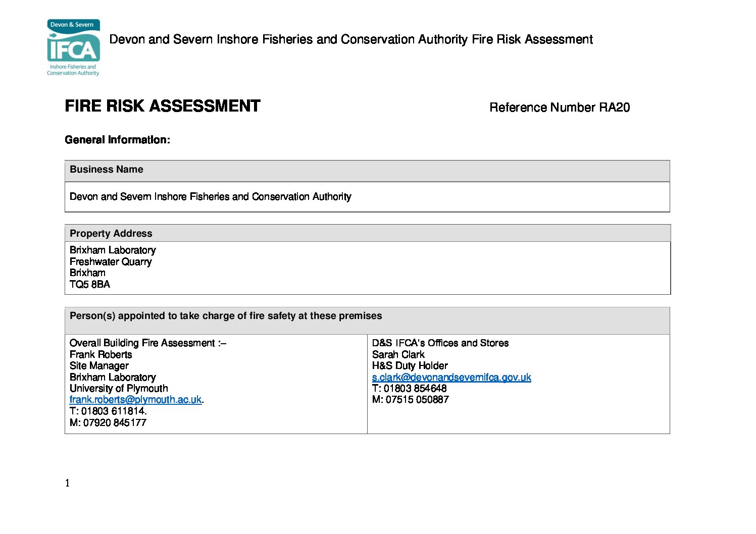This screenshot has height=534, width=756.
Task: Click the Persons appointed fire safety header
Action: (367, 321)
